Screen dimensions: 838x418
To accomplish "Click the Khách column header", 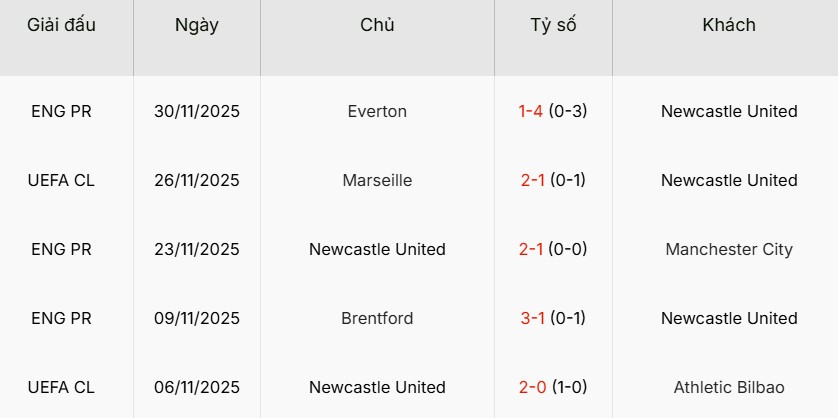I will click(x=729, y=26).
